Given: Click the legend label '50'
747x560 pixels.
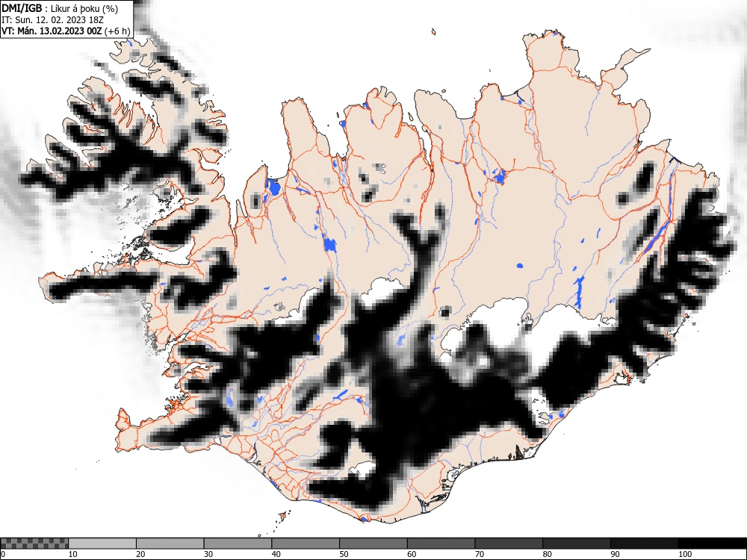Looking at the screenshot, I should (x=344, y=554).
